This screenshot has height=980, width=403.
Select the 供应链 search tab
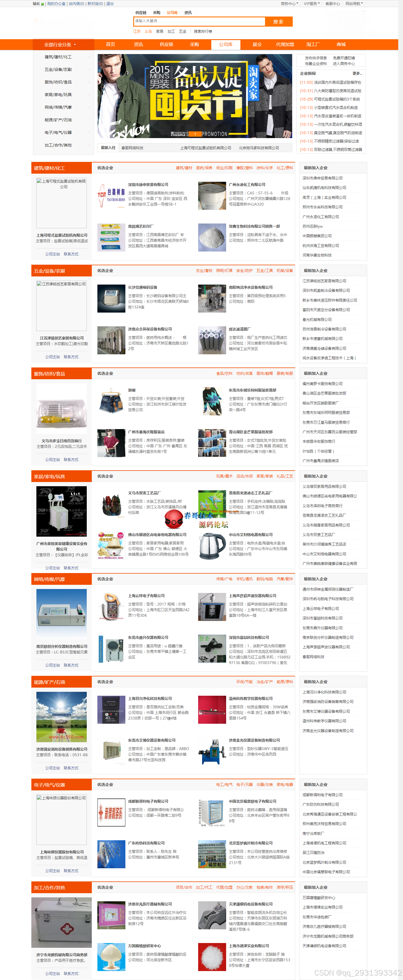[x=141, y=13]
